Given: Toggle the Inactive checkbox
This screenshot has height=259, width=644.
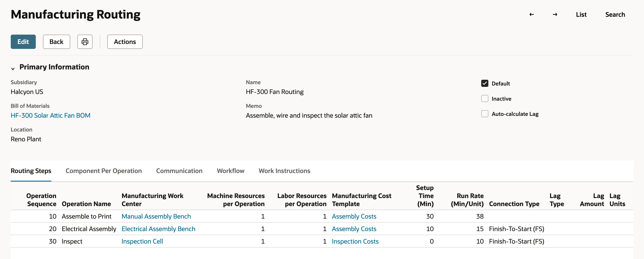Looking at the screenshot, I should coord(485,98).
